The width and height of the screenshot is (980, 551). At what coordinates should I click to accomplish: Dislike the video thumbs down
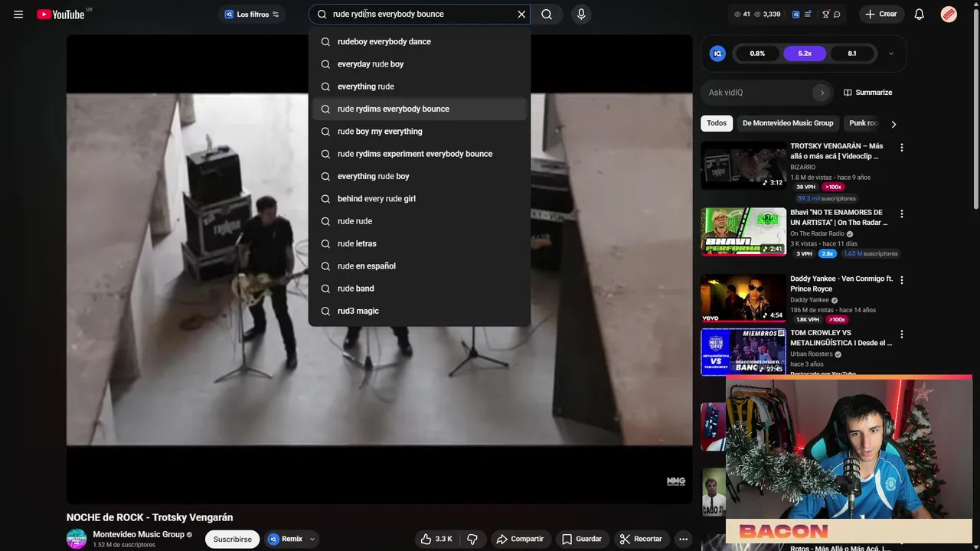472,540
